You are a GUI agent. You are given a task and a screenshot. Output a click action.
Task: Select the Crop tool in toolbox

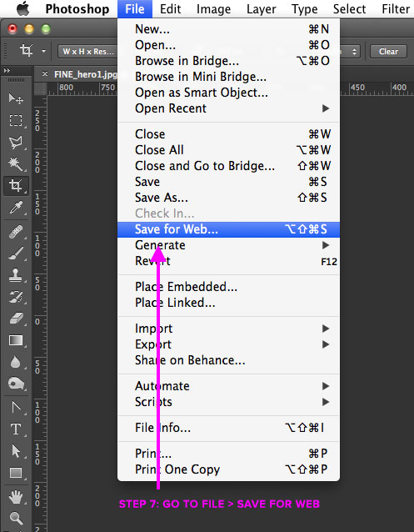[16, 186]
